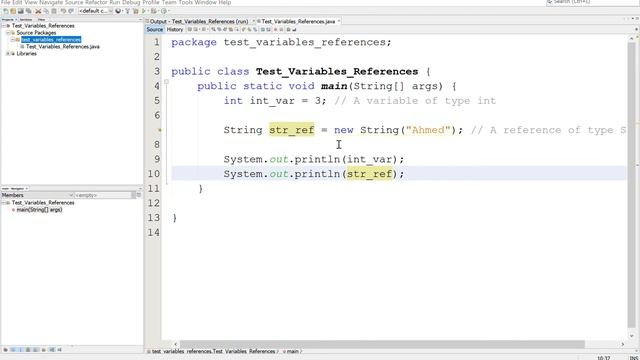Open the Help menu
Viewport: 640px width, 360px height.
224,2
